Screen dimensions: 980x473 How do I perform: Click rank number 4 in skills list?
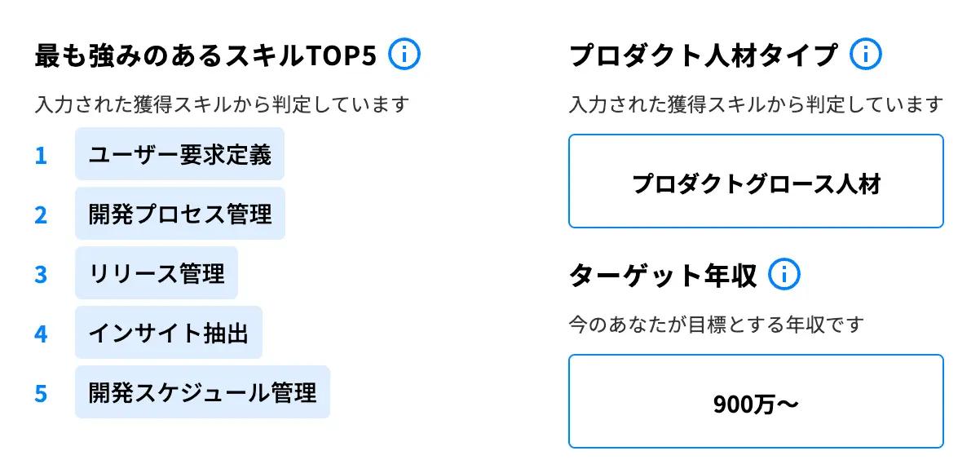coord(41,334)
